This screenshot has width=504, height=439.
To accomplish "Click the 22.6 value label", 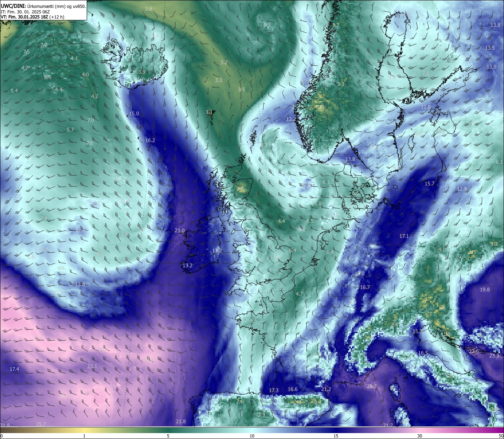I will [473, 352].
